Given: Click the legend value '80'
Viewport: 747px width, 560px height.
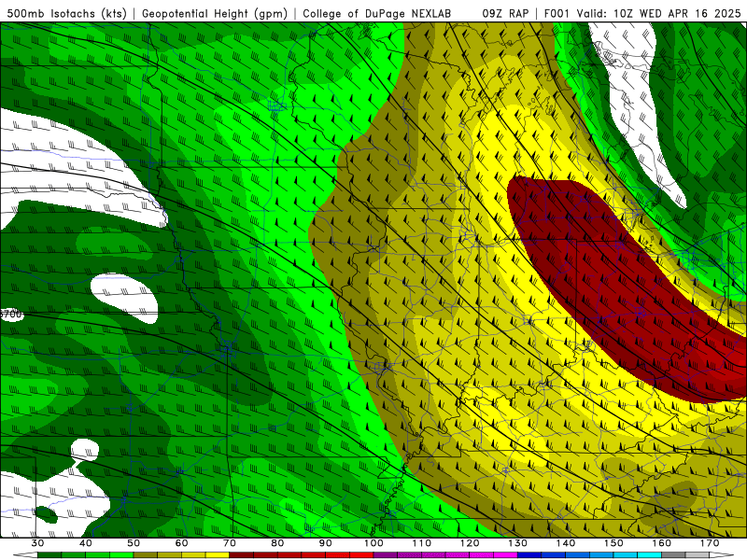Looking at the screenshot, I should click(277, 543).
